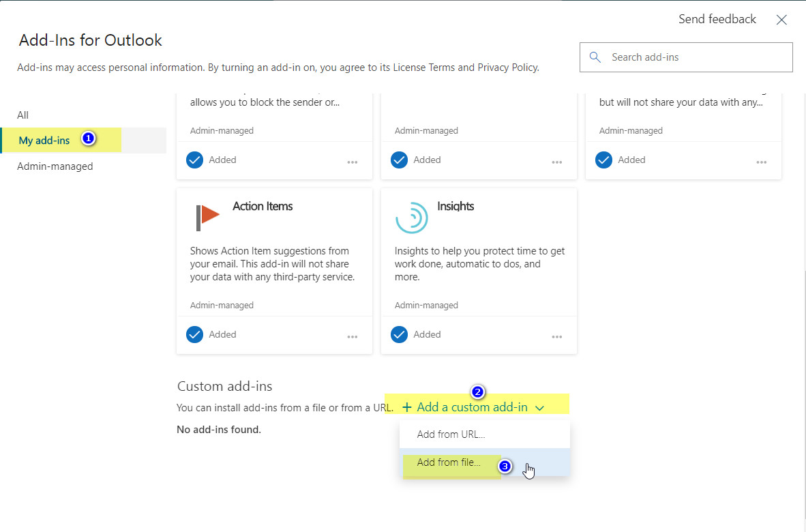
Task: Open the Insights card more options ellipsis
Action: (x=556, y=336)
